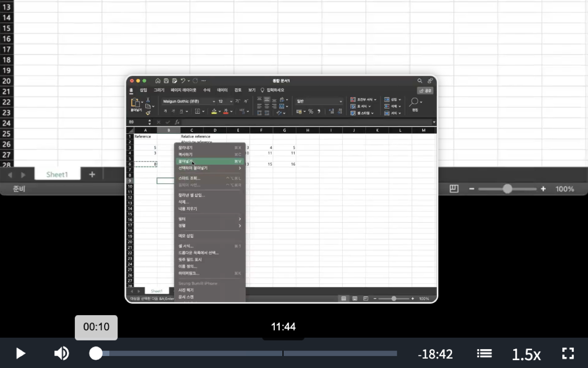Select row header 20 in the background spreadsheet
The width and height of the screenshot is (588, 368).
(6, 81)
